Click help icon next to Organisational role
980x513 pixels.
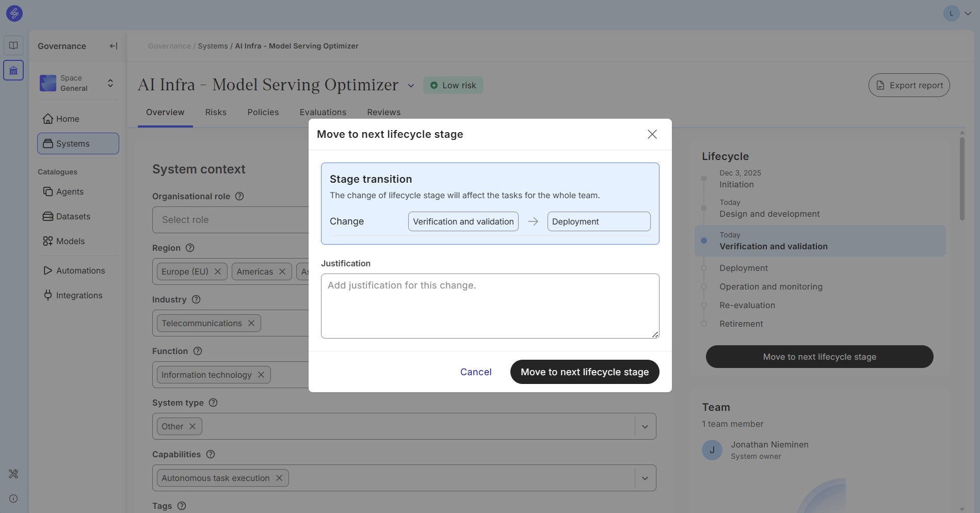pyautogui.click(x=239, y=196)
